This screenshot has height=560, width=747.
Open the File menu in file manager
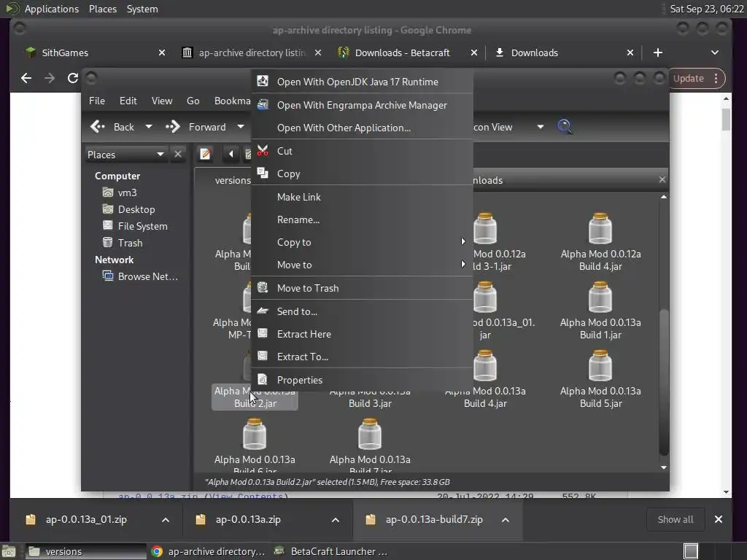[x=97, y=101]
